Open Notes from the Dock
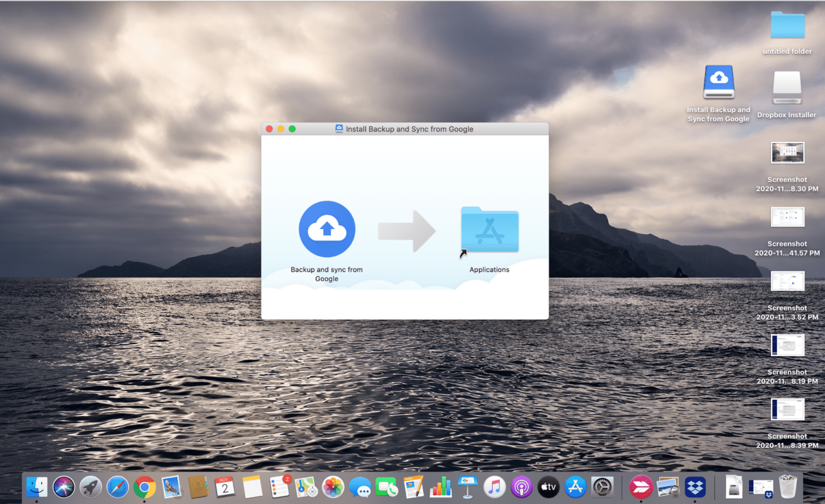 (252, 487)
